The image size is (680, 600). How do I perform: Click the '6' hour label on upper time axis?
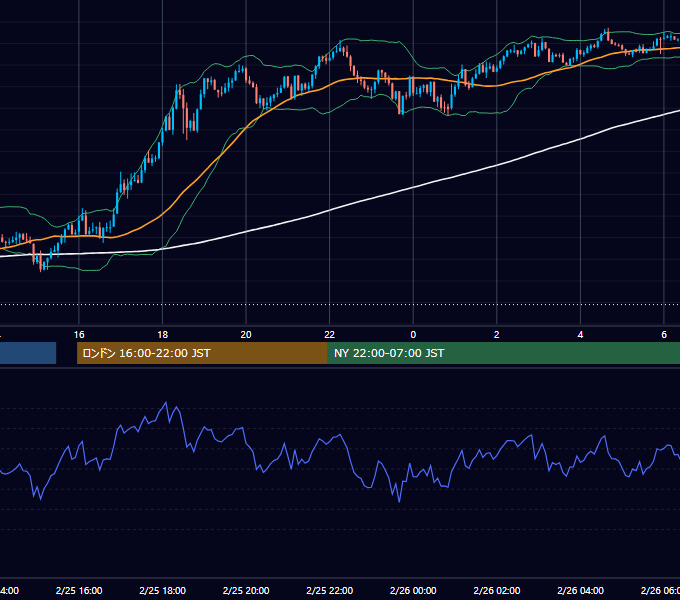click(x=664, y=335)
